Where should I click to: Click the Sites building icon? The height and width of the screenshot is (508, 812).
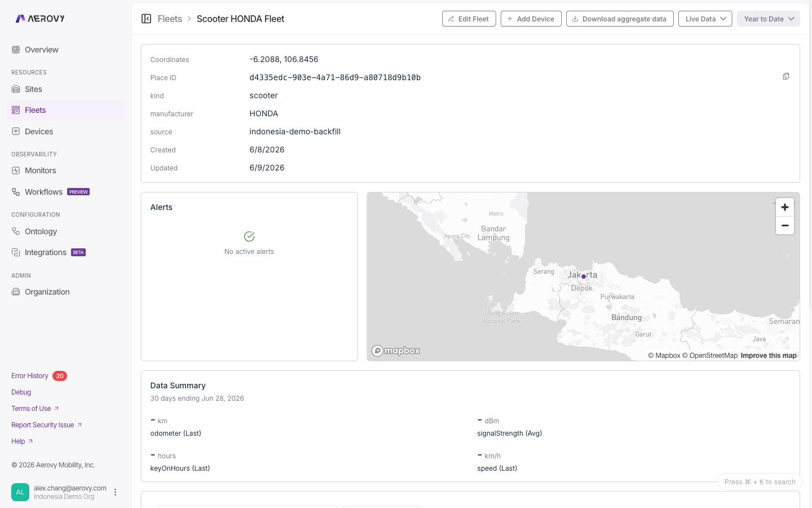pyautogui.click(x=16, y=89)
